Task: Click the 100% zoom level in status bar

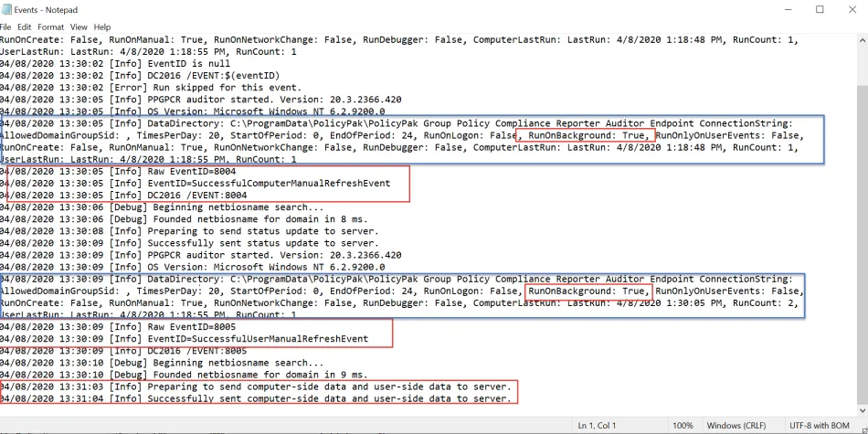Action: coord(682,426)
